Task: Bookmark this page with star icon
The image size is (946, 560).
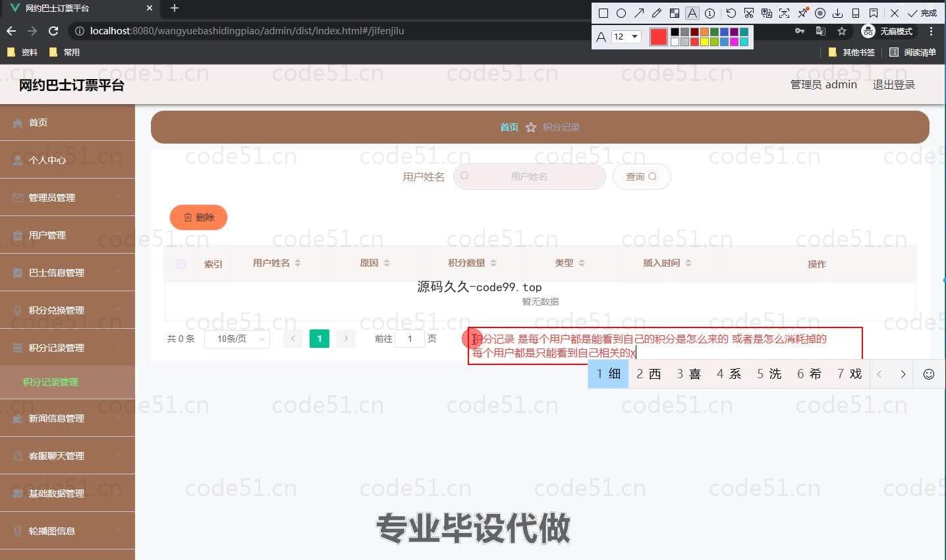Action: click(841, 31)
